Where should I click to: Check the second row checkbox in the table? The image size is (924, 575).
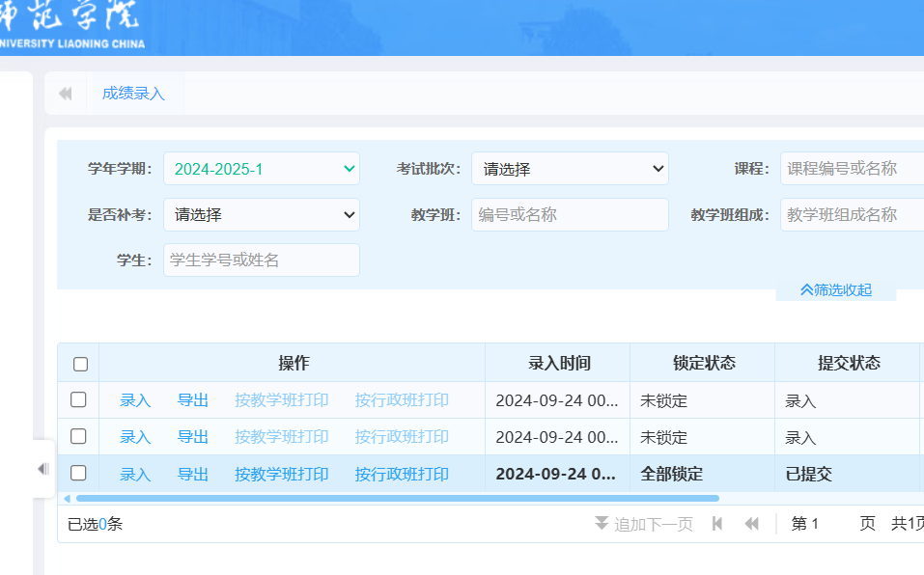[x=78, y=437]
